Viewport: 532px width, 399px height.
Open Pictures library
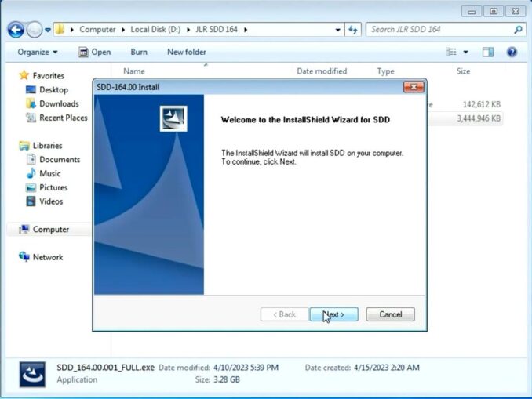[x=53, y=187]
